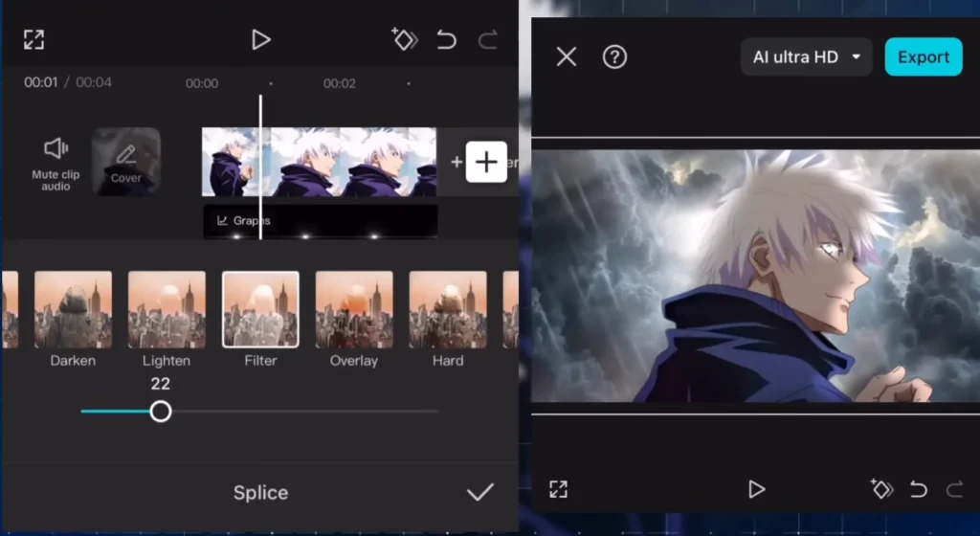Play the timeline in left editor
980x536 pixels.
coord(260,40)
